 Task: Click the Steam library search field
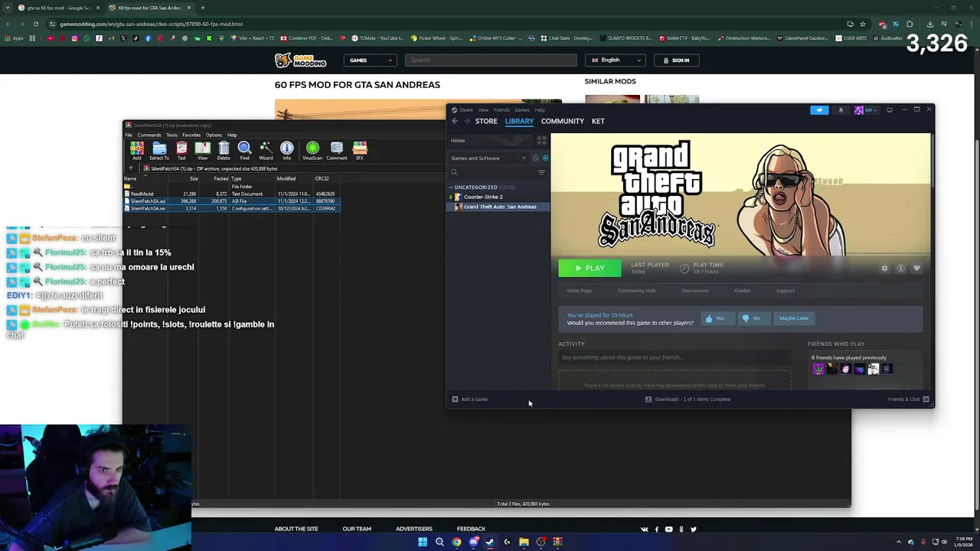492,172
